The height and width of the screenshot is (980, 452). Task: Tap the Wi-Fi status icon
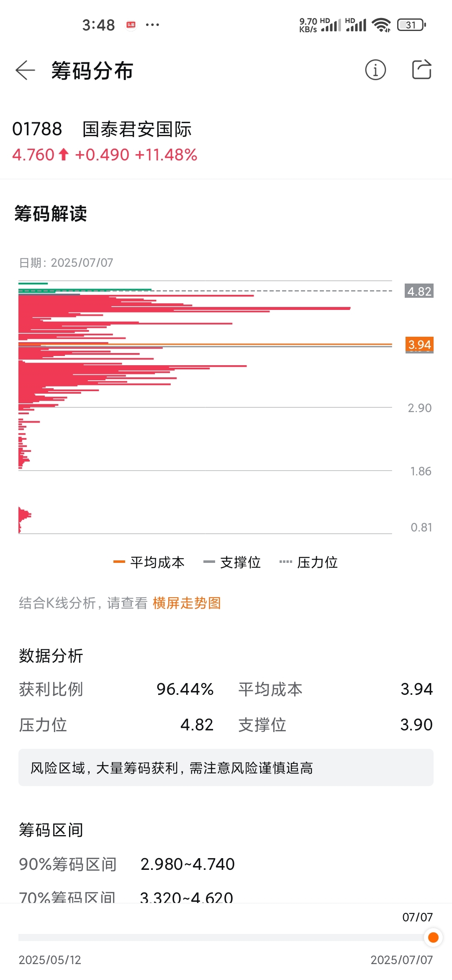pos(381,25)
